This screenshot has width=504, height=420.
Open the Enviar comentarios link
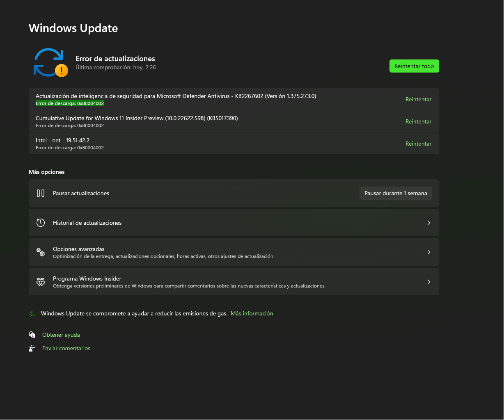pos(66,348)
